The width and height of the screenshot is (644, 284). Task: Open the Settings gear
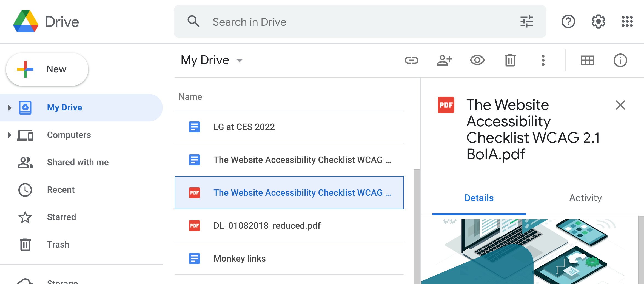[x=598, y=21]
